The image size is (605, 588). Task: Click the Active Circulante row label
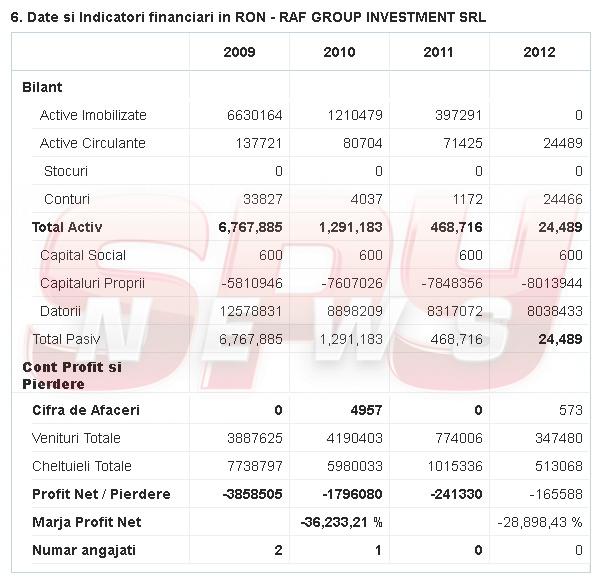[x=92, y=143]
